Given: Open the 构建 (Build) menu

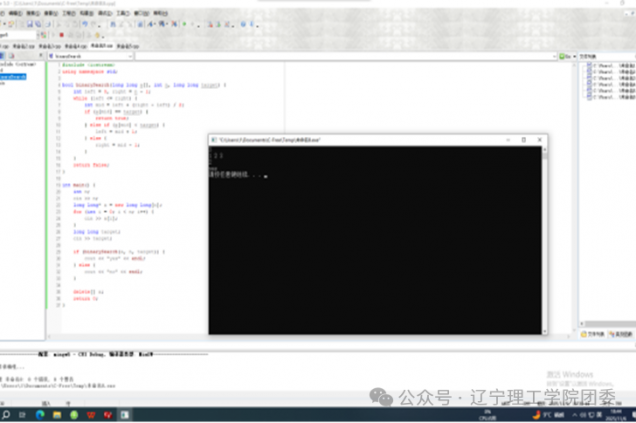Looking at the screenshot, I should [x=86, y=13].
